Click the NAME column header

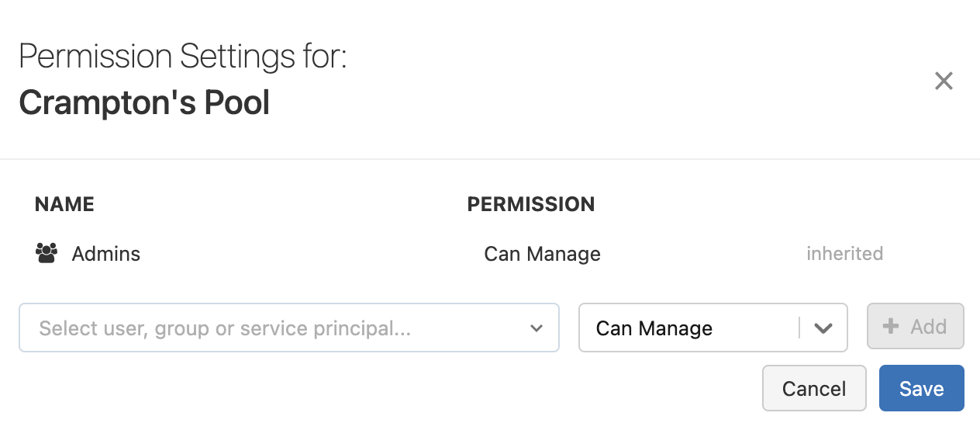click(x=64, y=204)
